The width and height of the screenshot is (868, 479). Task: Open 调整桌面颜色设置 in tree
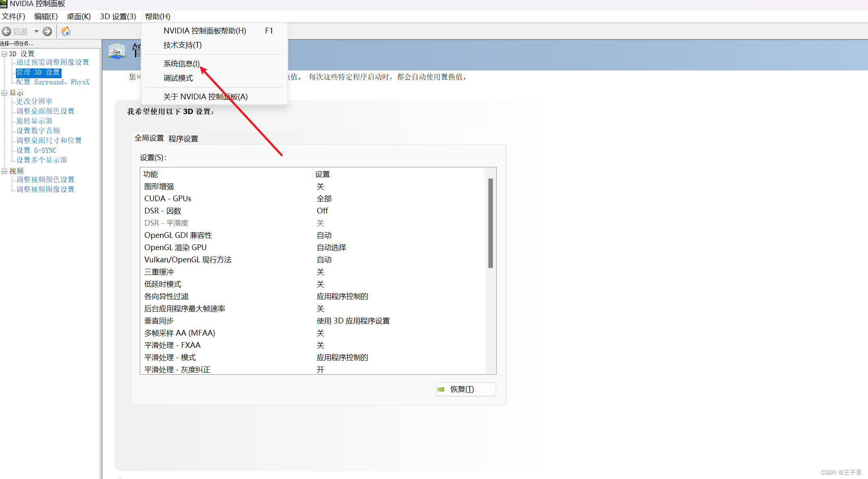point(45,111)
